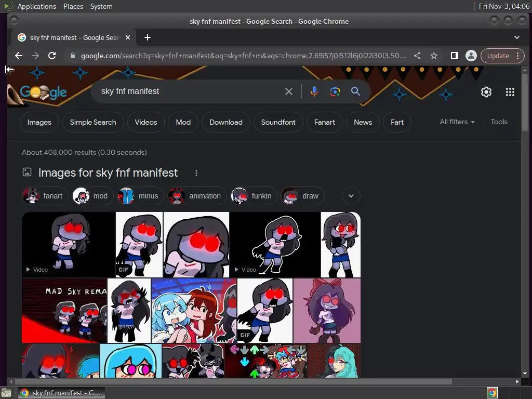The image size is (532, 399).
Task: Click the taskbar Chrome window button
Action: click(61, 393)
